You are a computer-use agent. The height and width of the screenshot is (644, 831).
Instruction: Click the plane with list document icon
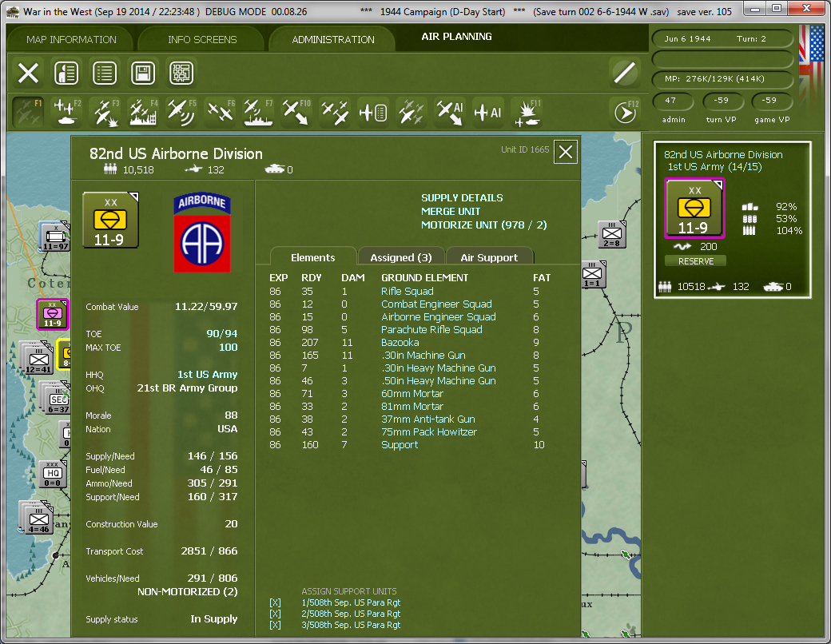click(x=373, y=112)
